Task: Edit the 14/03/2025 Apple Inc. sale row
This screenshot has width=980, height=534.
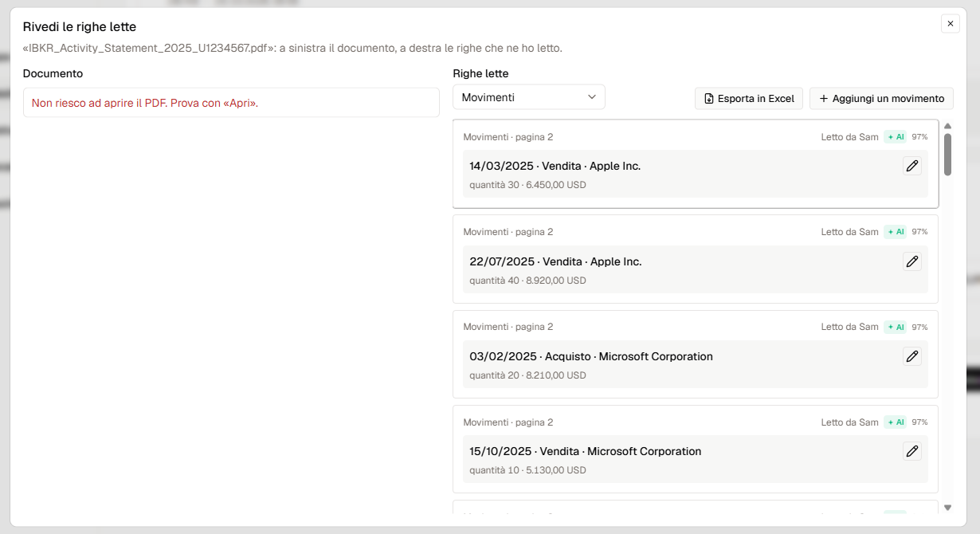Action: pyautogui.click(x=912, y=166)
